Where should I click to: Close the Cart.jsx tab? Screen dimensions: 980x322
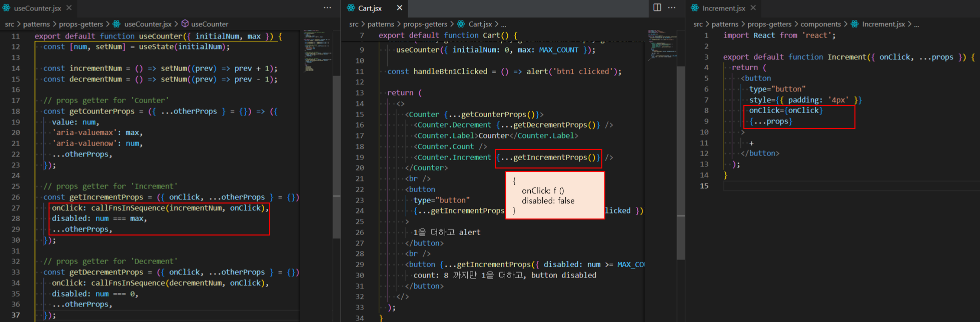(399, 8)
